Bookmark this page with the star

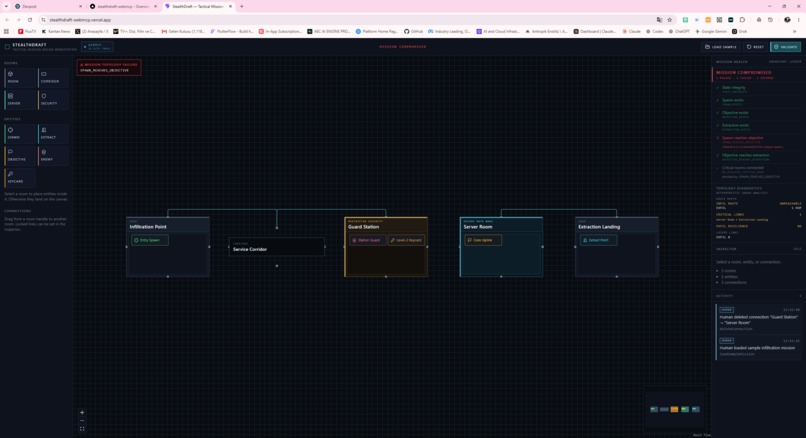click(669, 20)
